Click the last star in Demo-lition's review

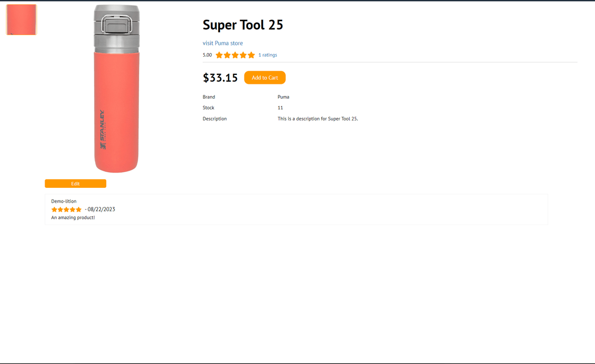coord(79,210)
